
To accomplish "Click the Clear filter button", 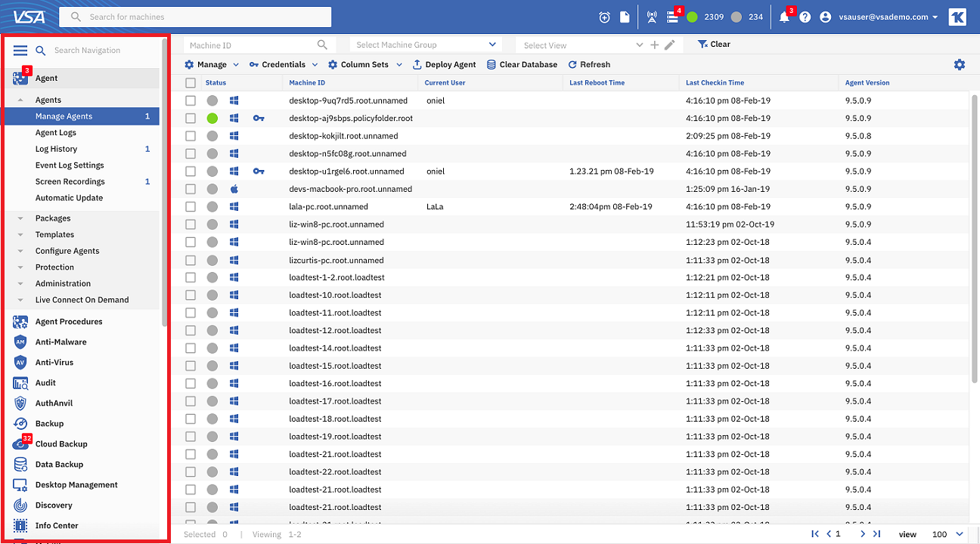I will (714, 45).
